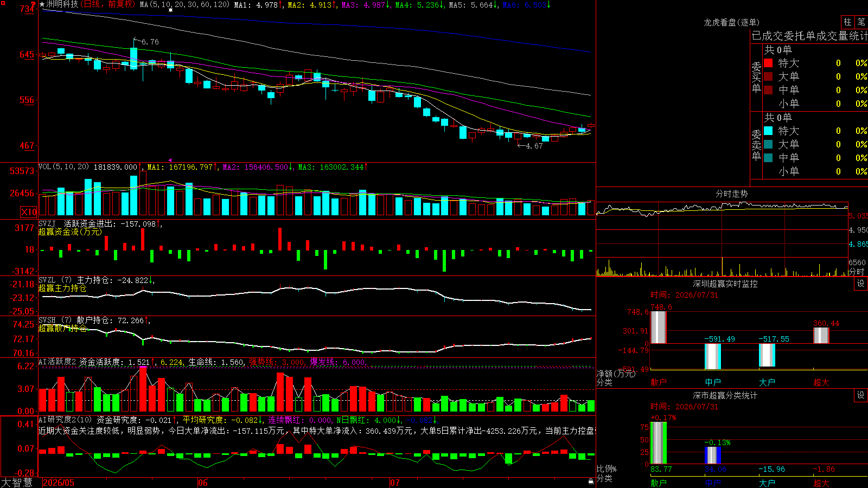Click the 360.44 超大 bar in 实时监控
The width and height of the screenshot is (868, 488).
click(x=821, y=336)
